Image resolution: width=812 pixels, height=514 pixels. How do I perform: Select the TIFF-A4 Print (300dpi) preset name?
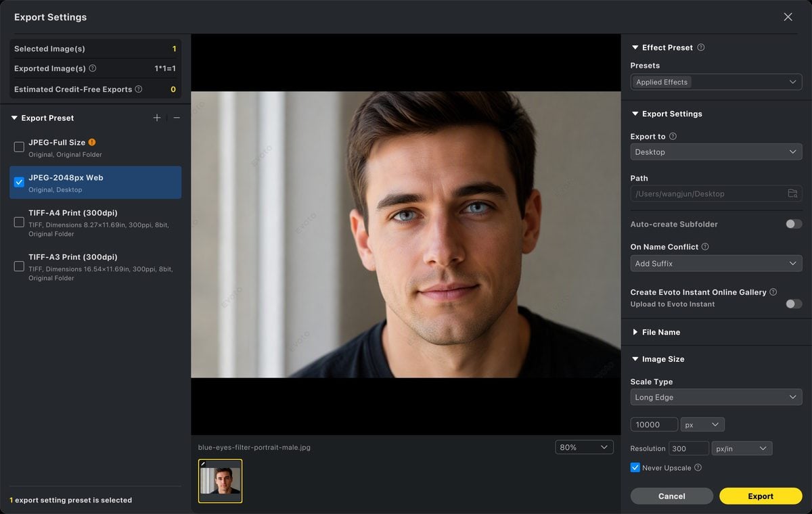pyautogui.click(x=73, y=212)
